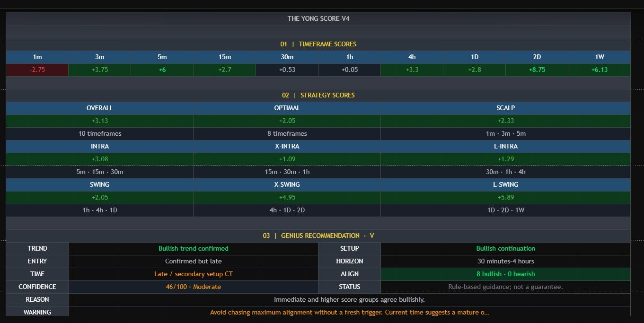Click the Bullish trend confirmed value
Screen dimensions: 644x323
point(193,248)
